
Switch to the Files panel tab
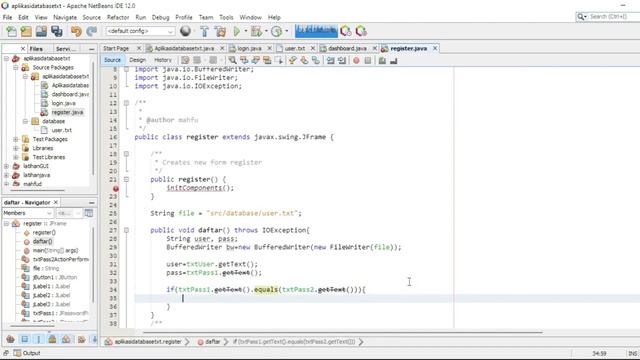coord(36,49)
